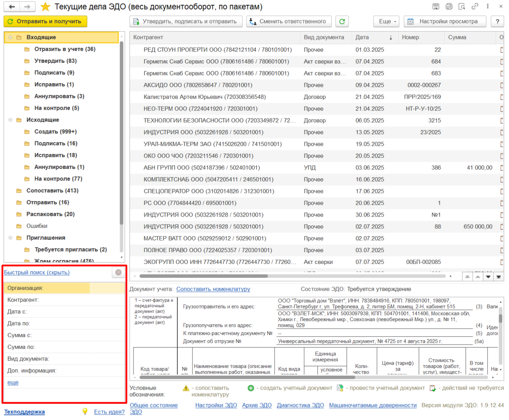Screen dimensions: 509x420
Task: Open Настройки ЭДО link
Action: 216,405
